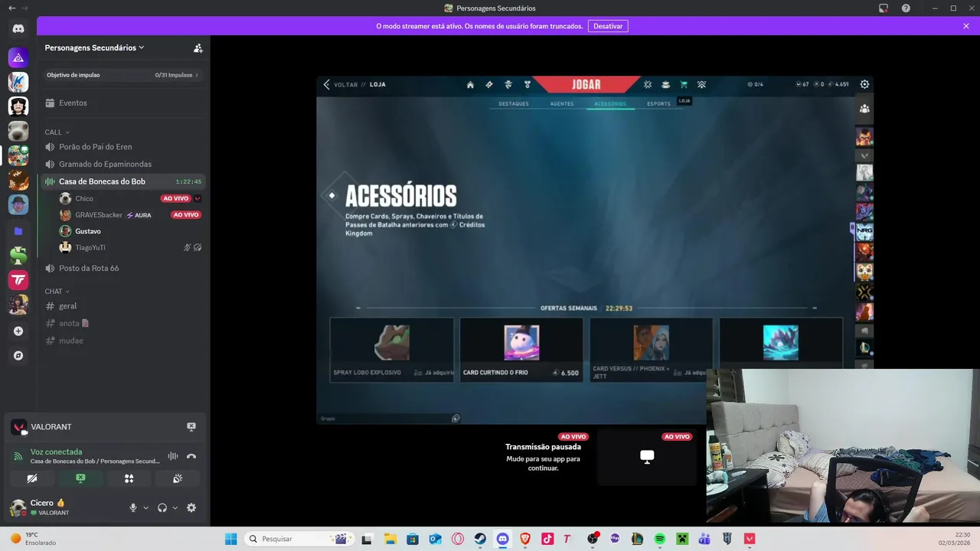Open activities launcher shapes icon
This screenshot has height=551, width=980.
pyautogui.click(x=129, y=478)
